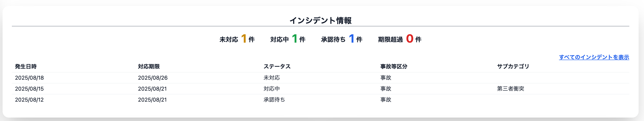This screenshot has height=121, width=644.
Task: Select the incident dated 2025/08/18
Action: click(30, 78)
